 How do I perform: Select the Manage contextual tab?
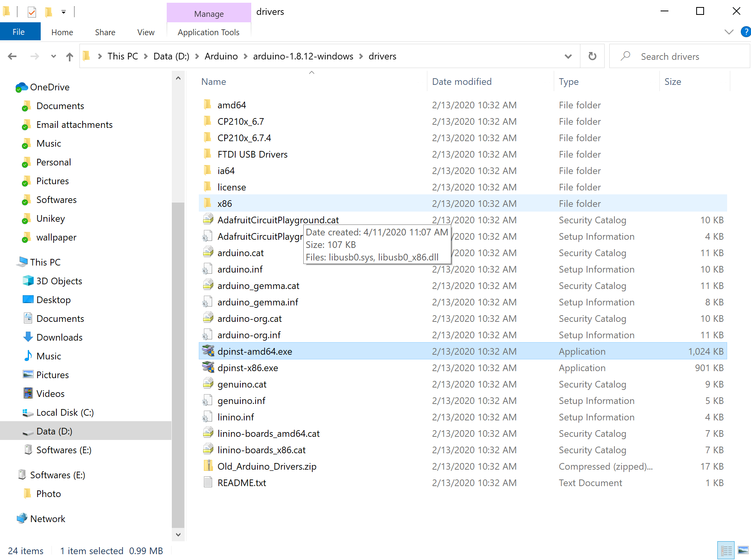(209, 13)
